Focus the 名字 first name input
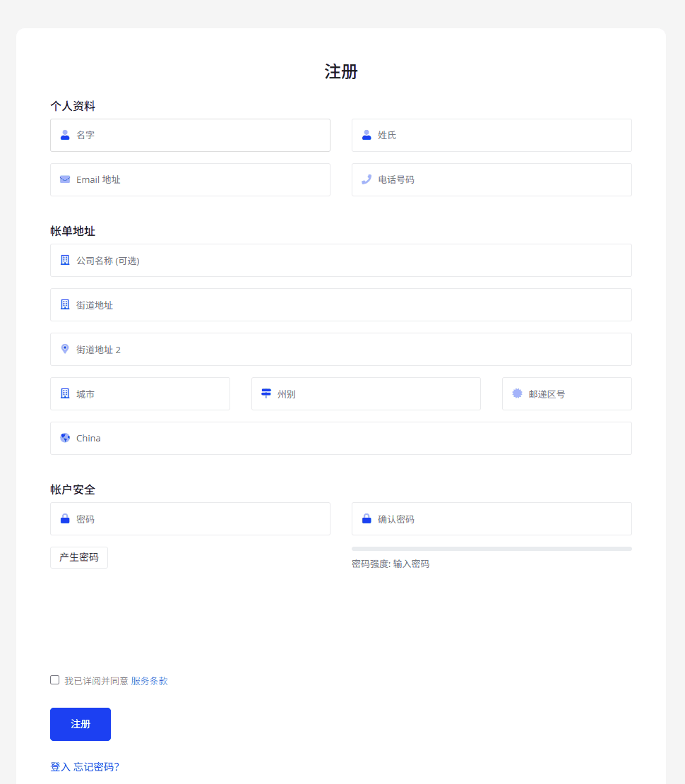 (x=190, y=135)
